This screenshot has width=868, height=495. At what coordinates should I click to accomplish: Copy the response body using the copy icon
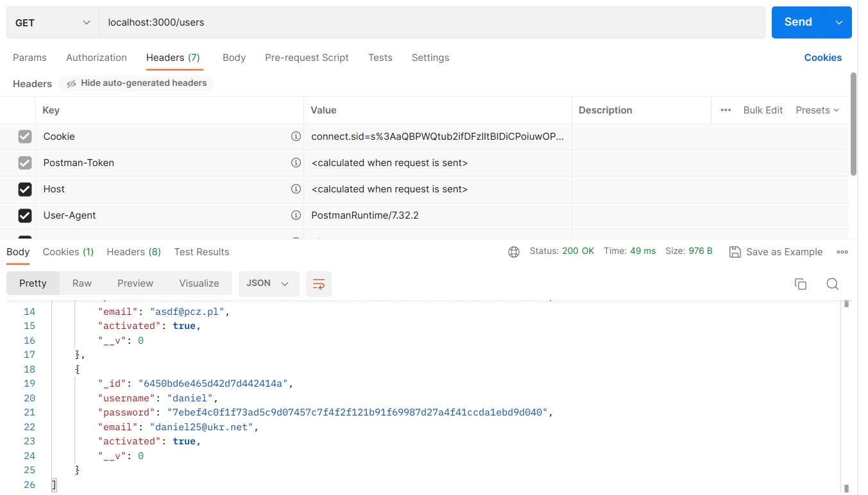800,284
